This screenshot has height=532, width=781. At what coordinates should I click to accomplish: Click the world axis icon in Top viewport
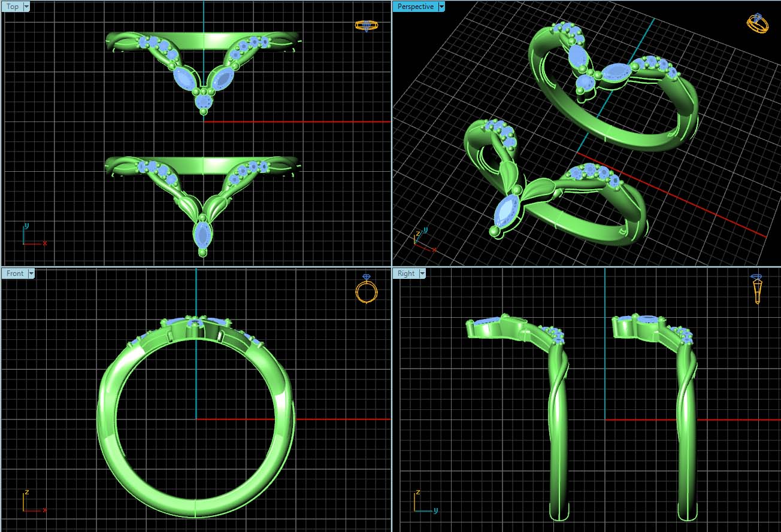31,237
